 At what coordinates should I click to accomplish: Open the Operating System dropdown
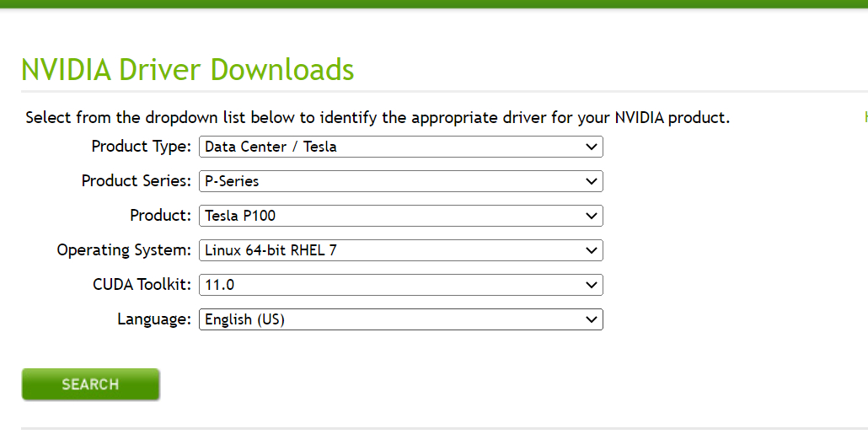click(x=401, y=250)
